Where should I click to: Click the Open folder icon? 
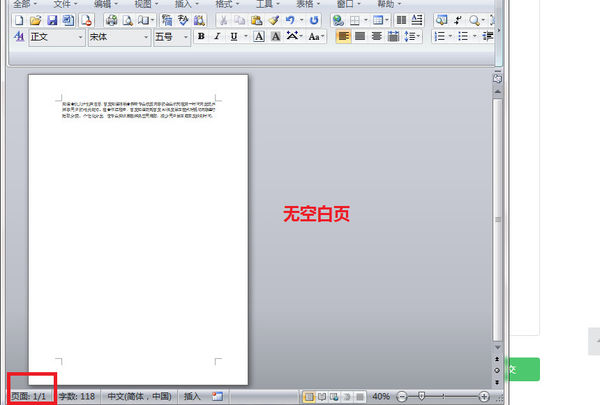pos(35,20)
